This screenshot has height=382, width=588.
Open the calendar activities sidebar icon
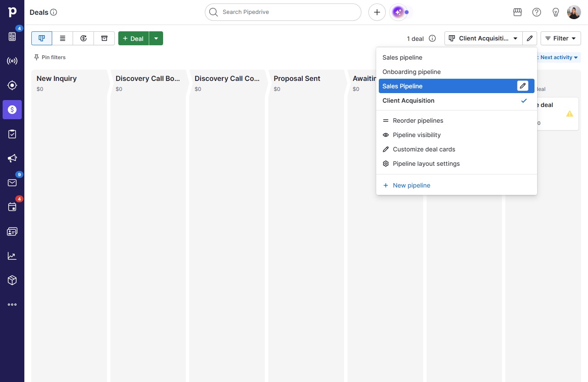pos(12,207)
